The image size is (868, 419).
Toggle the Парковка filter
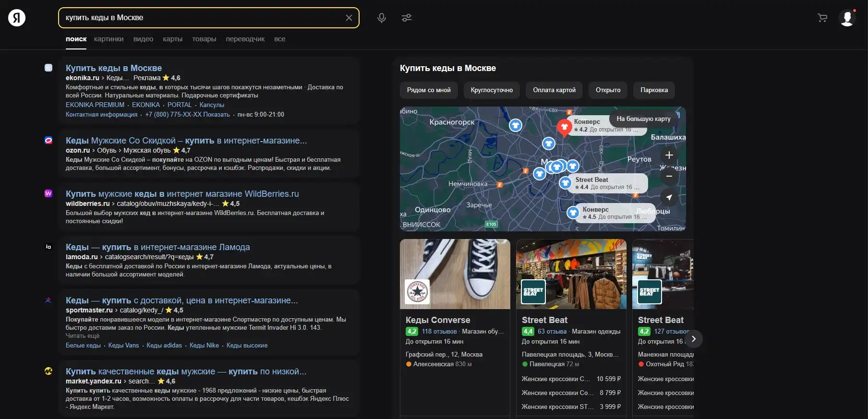tap(654, 90)
